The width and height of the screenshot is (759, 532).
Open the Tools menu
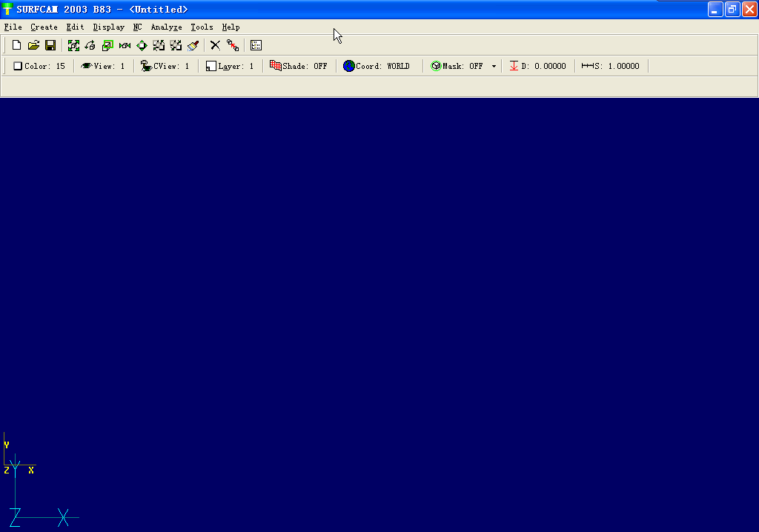click(x=202, y=27)
